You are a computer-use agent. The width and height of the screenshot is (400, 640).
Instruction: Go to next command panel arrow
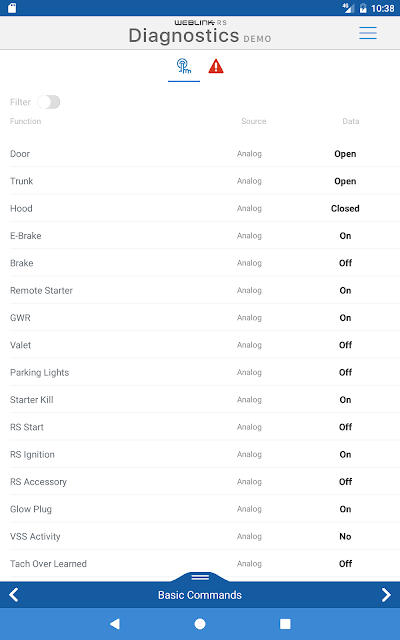tap(386, 595)
